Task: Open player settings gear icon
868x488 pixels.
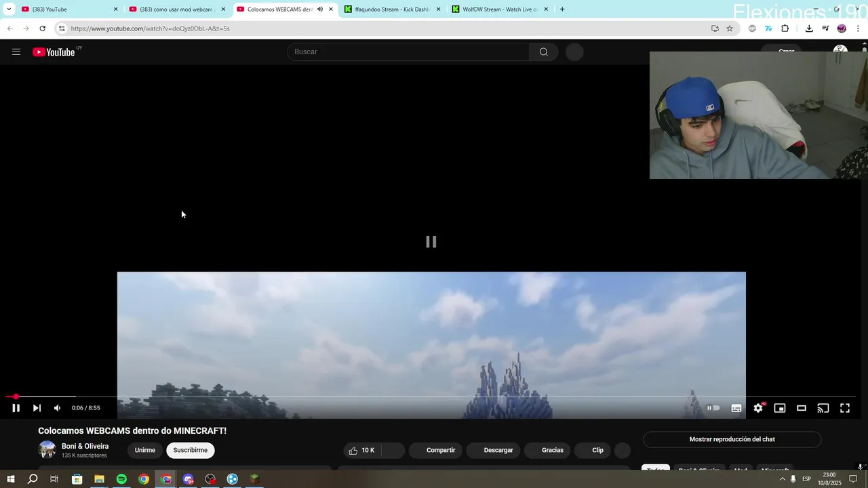Action: click(758, 408)
